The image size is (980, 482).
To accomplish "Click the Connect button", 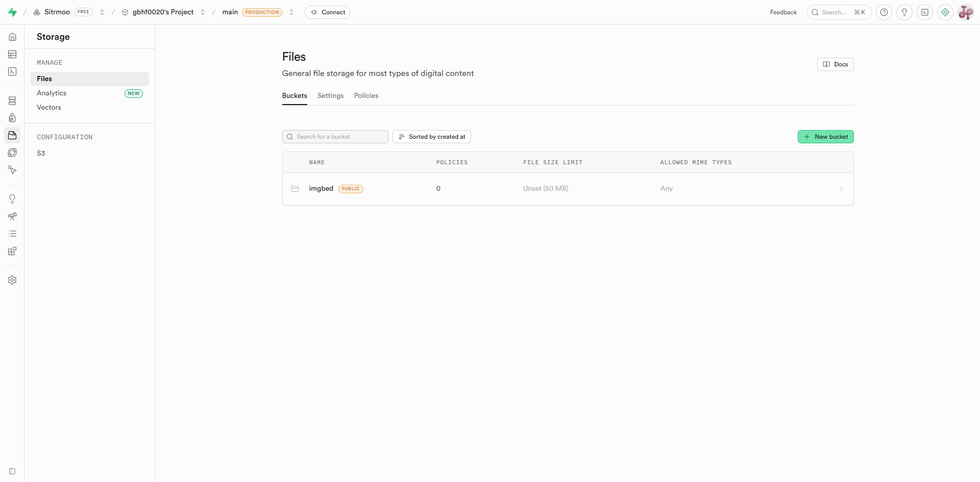I will pyautogui.click(x=328, y=12).
